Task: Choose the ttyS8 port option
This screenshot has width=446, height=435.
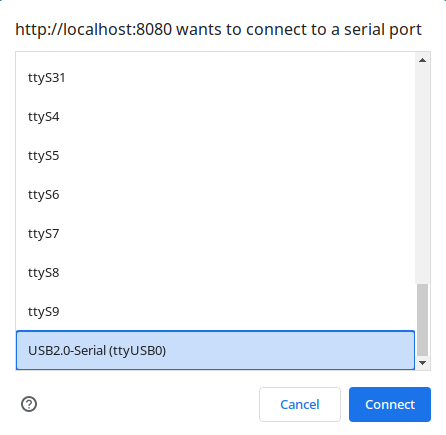Action: (215, 273)
